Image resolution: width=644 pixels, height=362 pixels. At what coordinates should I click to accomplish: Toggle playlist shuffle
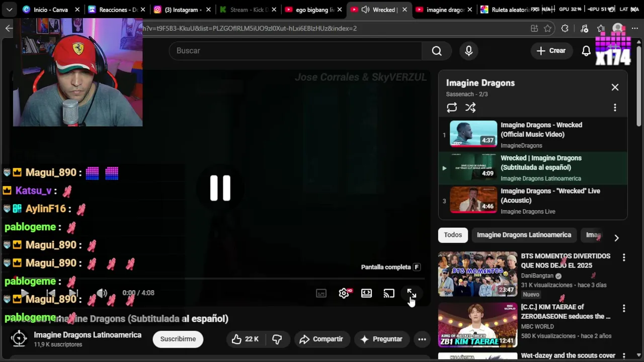pos(470,108)
